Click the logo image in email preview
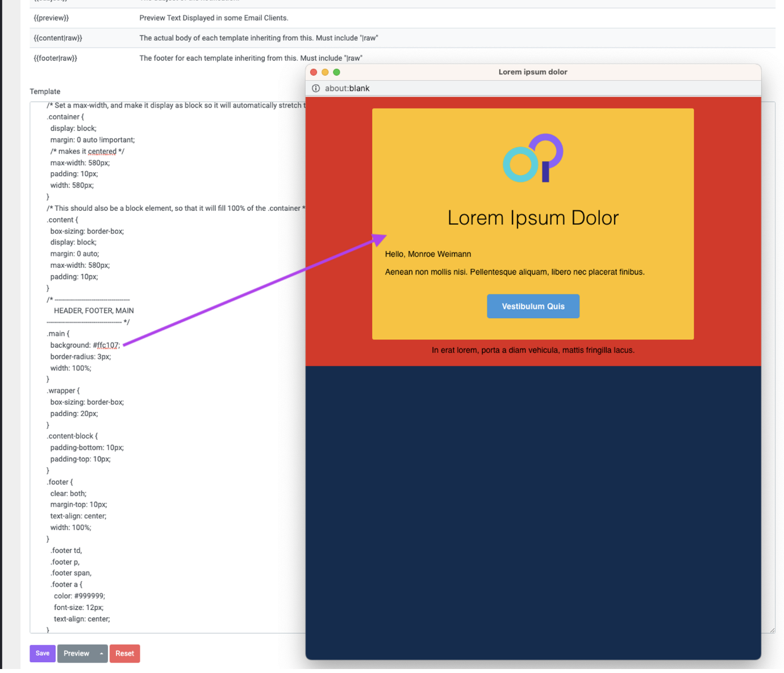 point(533,158)
